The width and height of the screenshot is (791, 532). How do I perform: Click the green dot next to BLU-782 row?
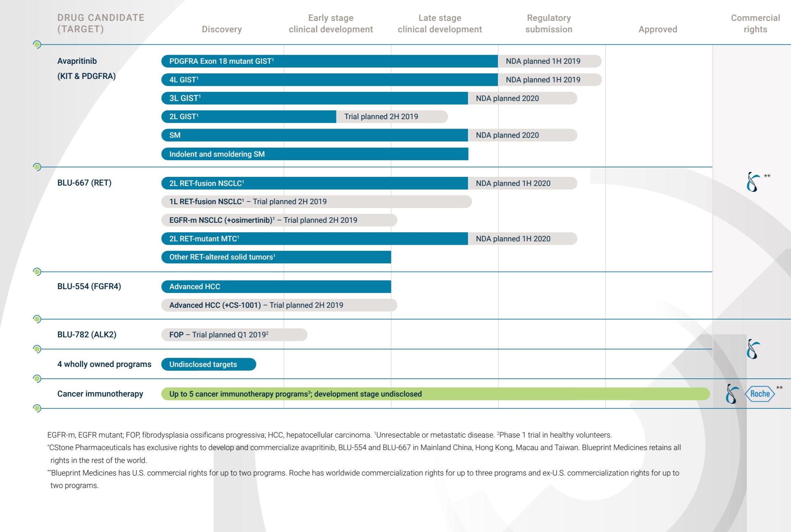[x=37, y=320]
